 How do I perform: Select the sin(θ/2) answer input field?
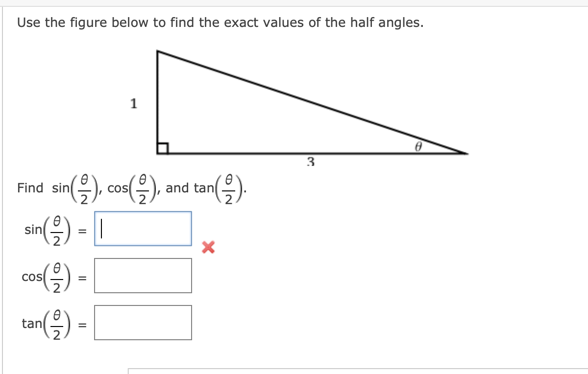pyautogui.click(x=142, y=229)
